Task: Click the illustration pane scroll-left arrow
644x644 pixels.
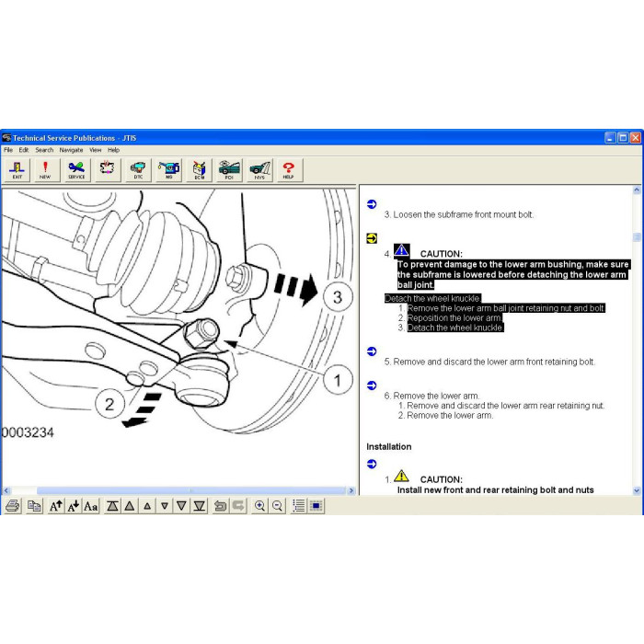Action: pyautogui.click(x=6, y=490)
